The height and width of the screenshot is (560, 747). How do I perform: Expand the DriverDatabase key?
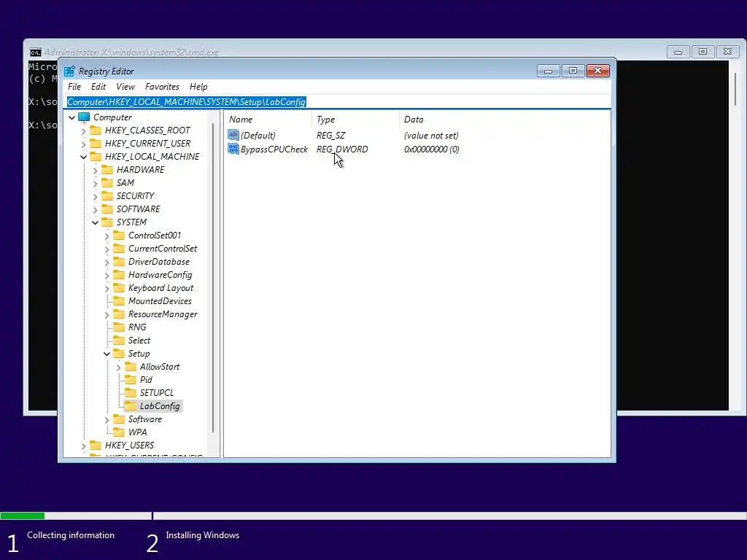tap(107, 262)
